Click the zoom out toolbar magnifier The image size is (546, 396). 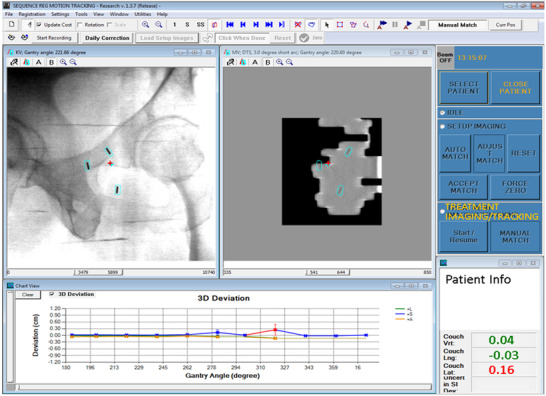click(159, 24)
